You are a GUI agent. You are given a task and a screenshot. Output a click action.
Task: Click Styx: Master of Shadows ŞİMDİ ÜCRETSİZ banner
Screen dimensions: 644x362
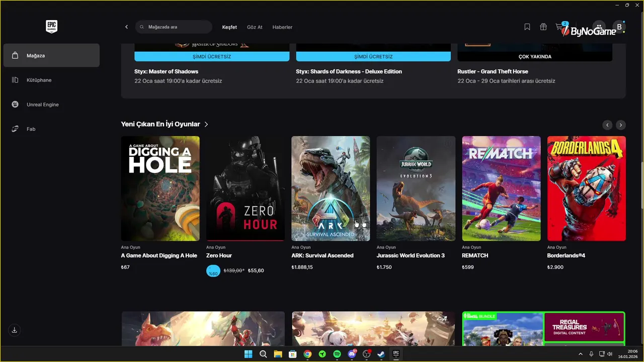point(212,56)
